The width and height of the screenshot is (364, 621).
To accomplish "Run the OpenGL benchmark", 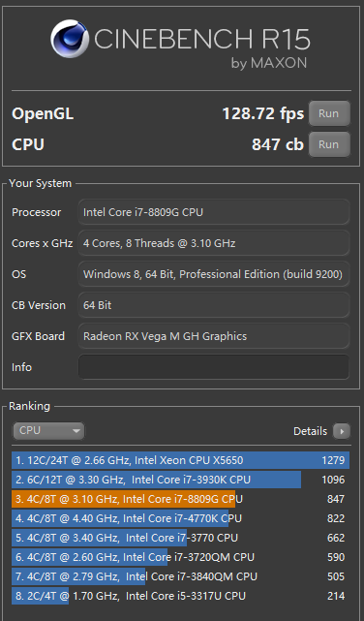I will tap(329, 113).
